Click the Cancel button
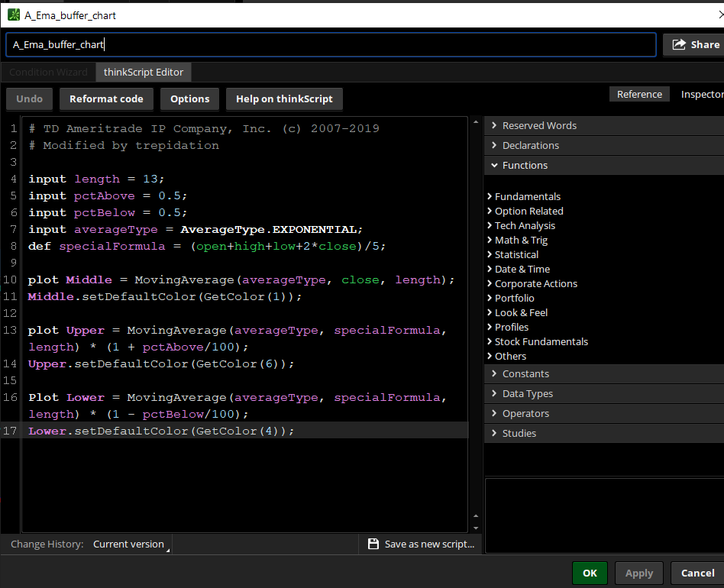 (697, 573)
